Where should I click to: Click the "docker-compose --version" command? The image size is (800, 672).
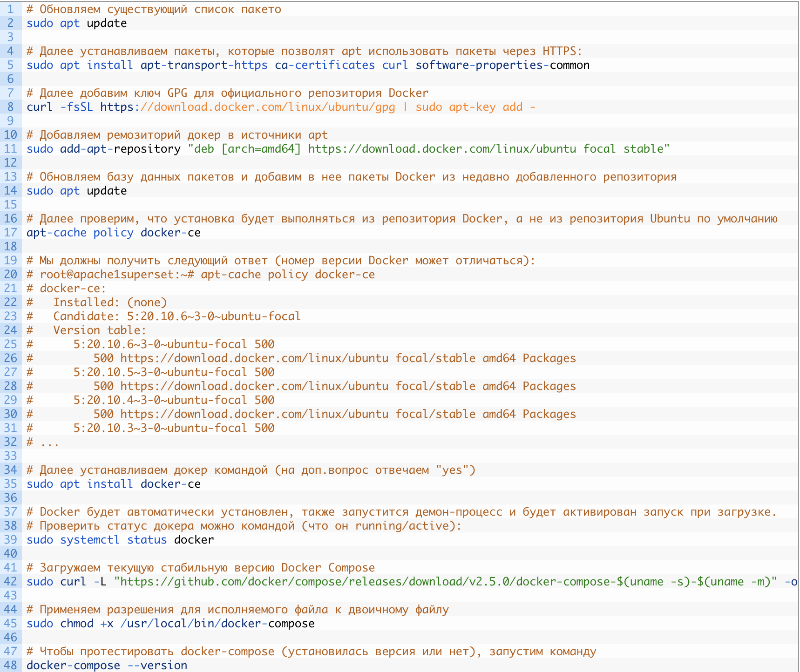pos(107,665)
